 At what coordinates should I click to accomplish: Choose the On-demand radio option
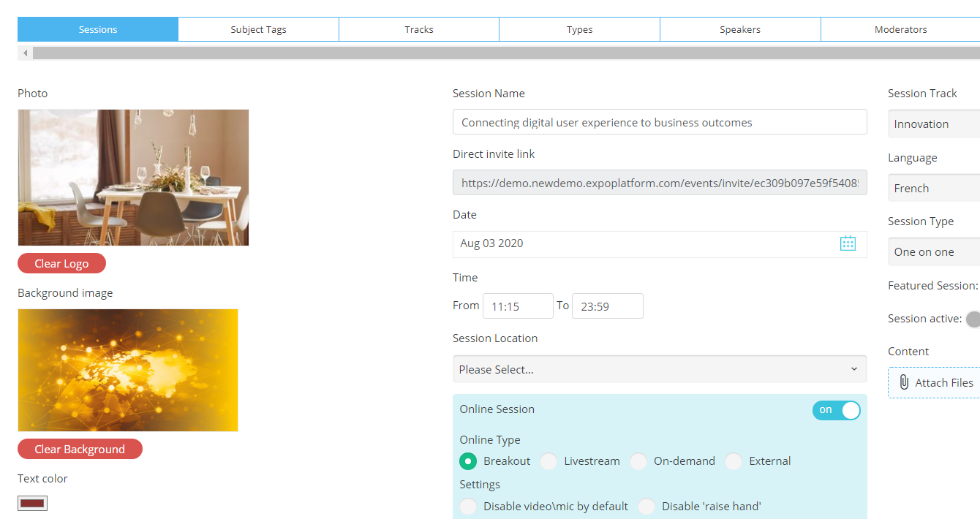coord(638,461)
